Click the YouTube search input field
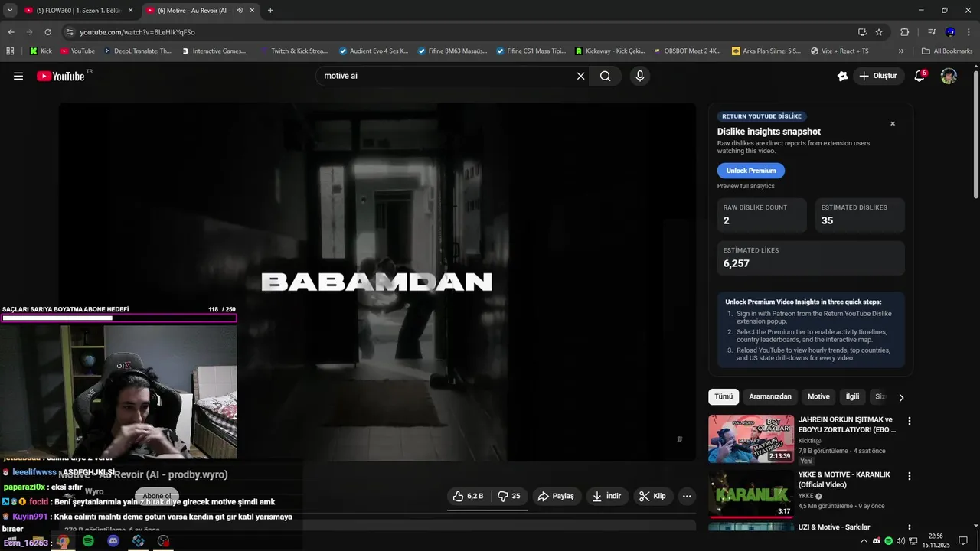The width and height of the screenshot is (980, 551). tap(448, 76)
